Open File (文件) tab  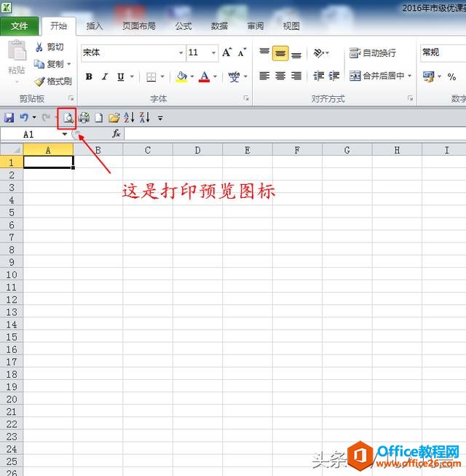tap(19, 26)
